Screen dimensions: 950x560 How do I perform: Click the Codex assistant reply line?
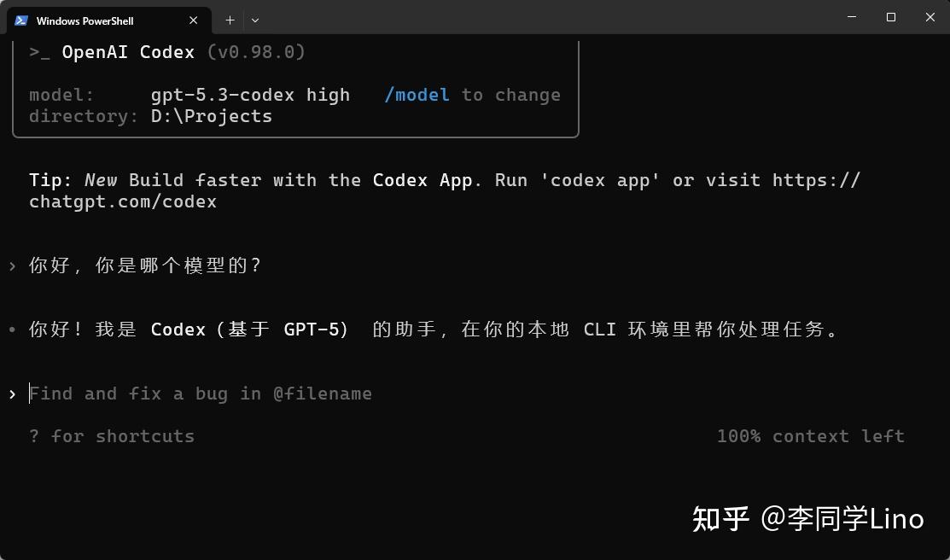(435, 330)
